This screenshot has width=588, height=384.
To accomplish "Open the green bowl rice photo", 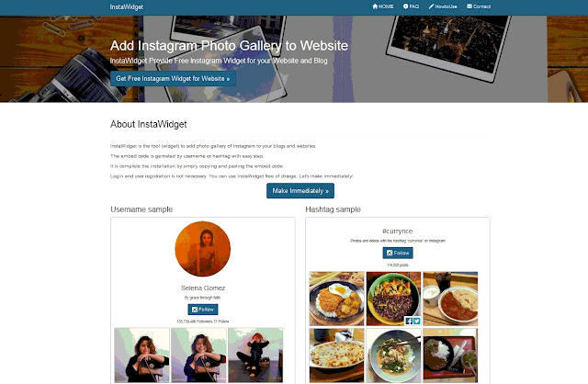I will tap(394, 299).
